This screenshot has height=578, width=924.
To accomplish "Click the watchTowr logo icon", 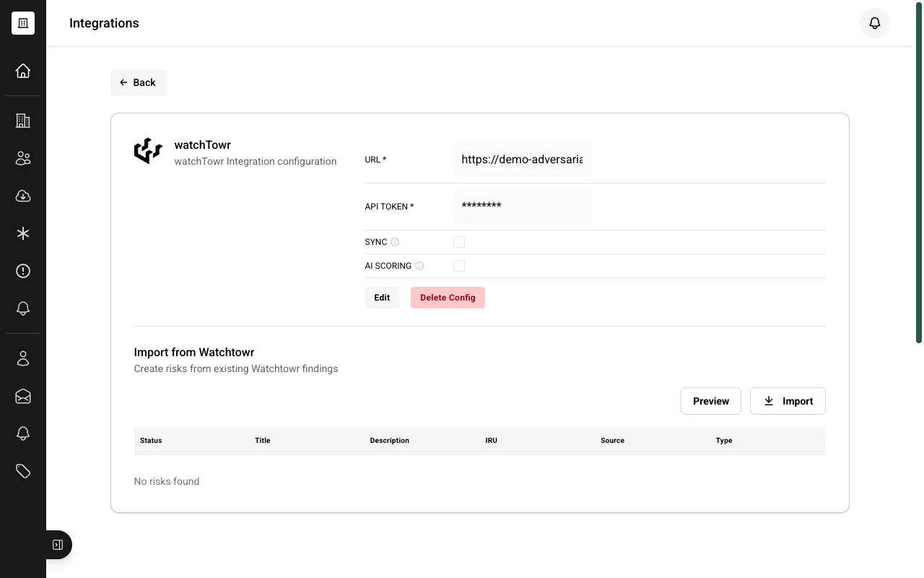I will (x=148, y=150).
